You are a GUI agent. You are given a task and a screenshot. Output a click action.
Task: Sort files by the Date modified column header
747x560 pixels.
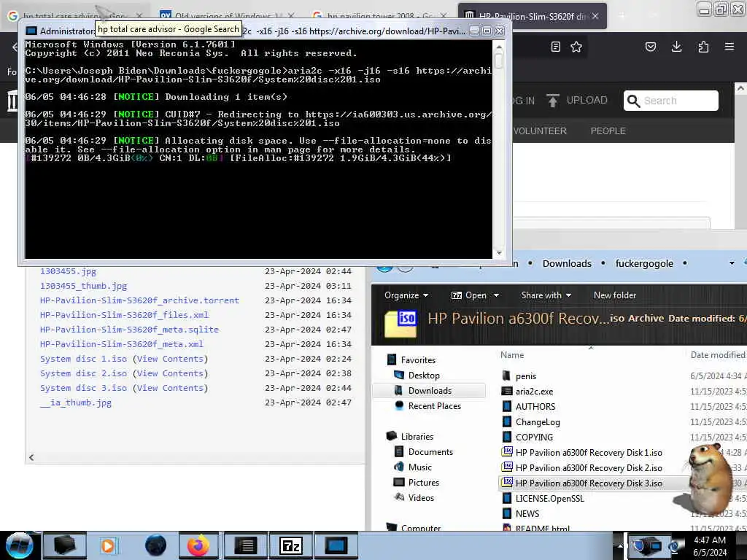[718, 355]
